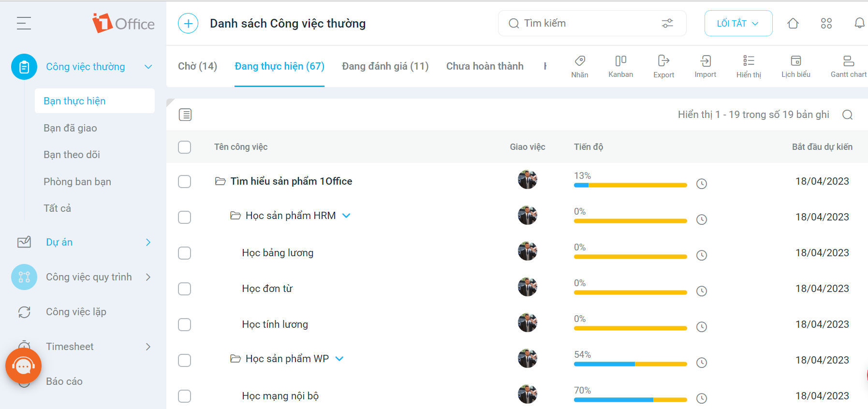868x409 pixels.
Task: Check the select-all checkbox in header
Action: pyautogui.click(x=184, y=147)
